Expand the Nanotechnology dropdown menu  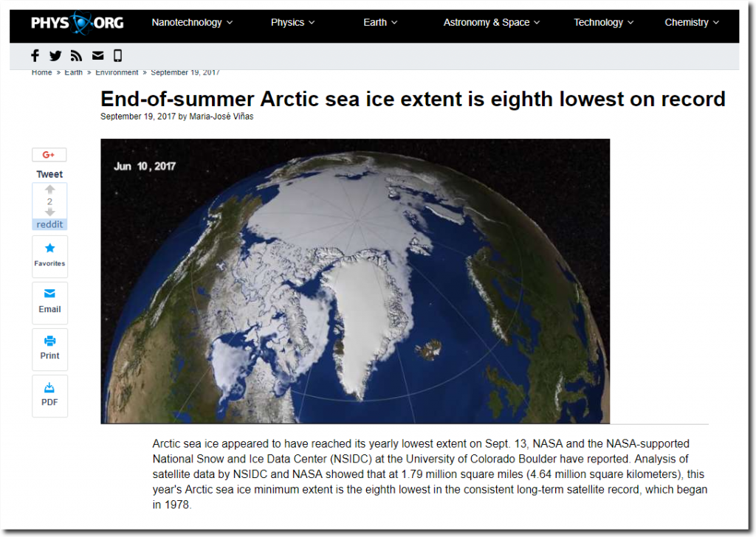click(192, 23)
